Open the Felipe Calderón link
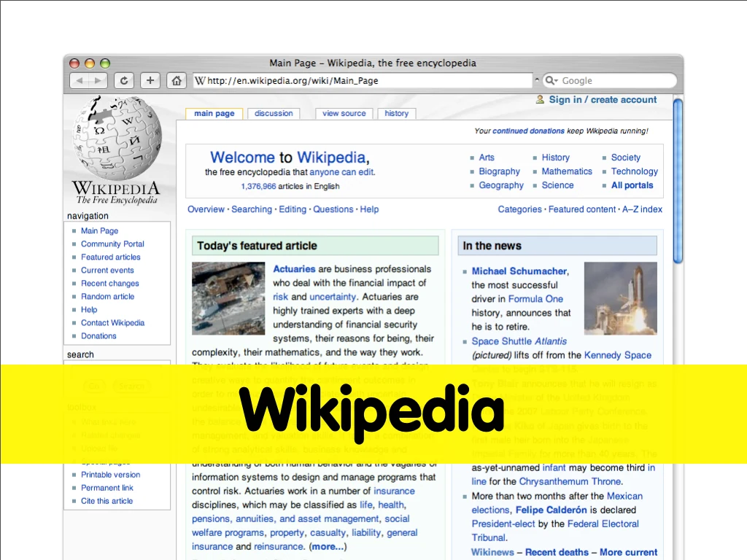 coord(551,510)
